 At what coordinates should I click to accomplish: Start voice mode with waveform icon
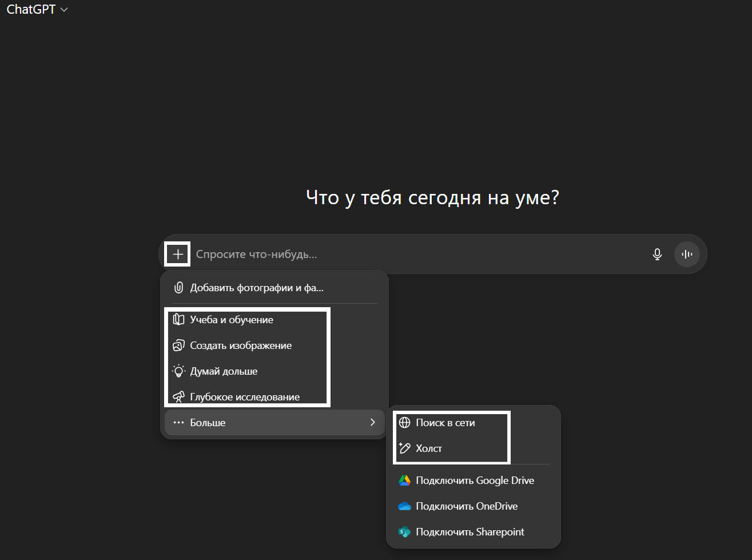687,254
